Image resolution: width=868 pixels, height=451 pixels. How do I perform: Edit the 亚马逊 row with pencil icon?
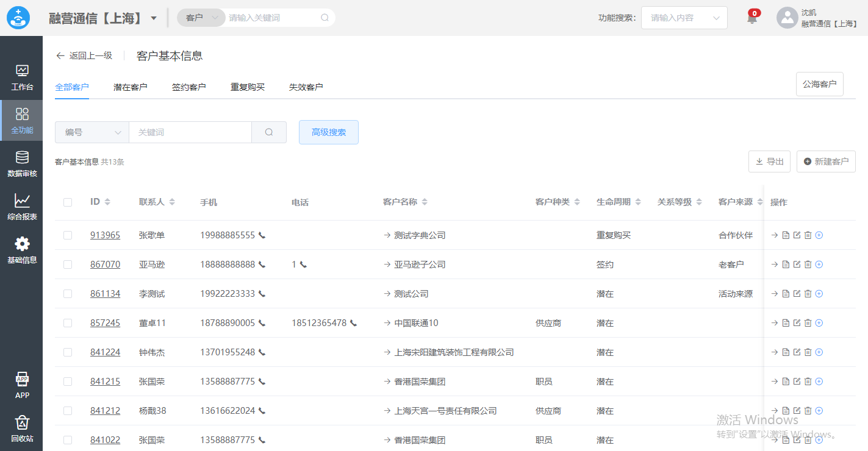[797, 265]
